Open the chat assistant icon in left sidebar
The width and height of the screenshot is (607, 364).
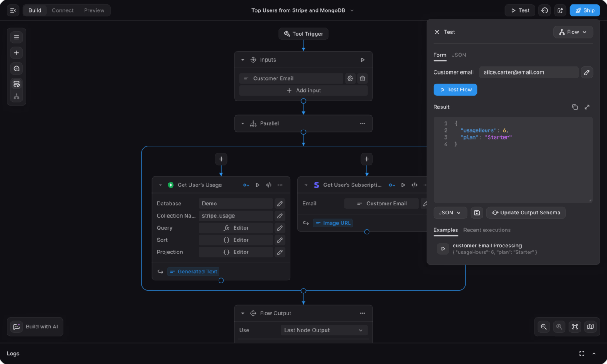point(16,68)
